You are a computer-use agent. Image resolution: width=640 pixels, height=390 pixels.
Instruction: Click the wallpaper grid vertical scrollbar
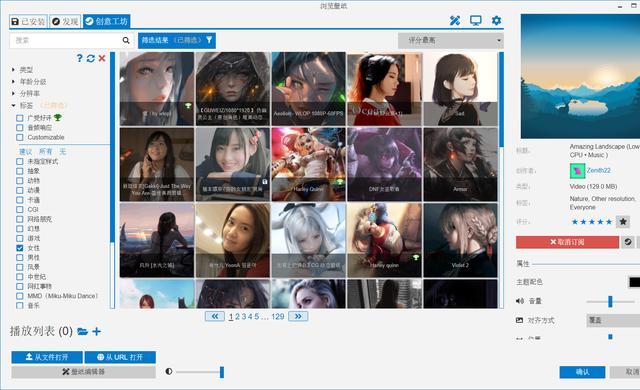point(501,179)
